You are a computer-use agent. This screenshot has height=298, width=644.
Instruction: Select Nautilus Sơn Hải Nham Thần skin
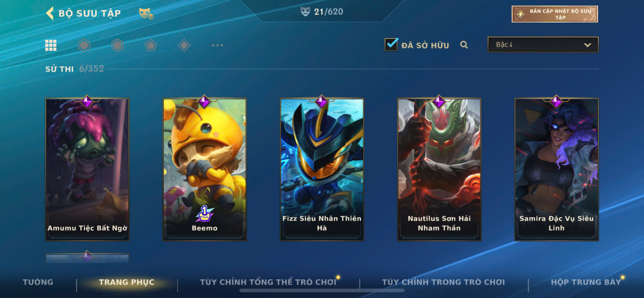point(439,169)
